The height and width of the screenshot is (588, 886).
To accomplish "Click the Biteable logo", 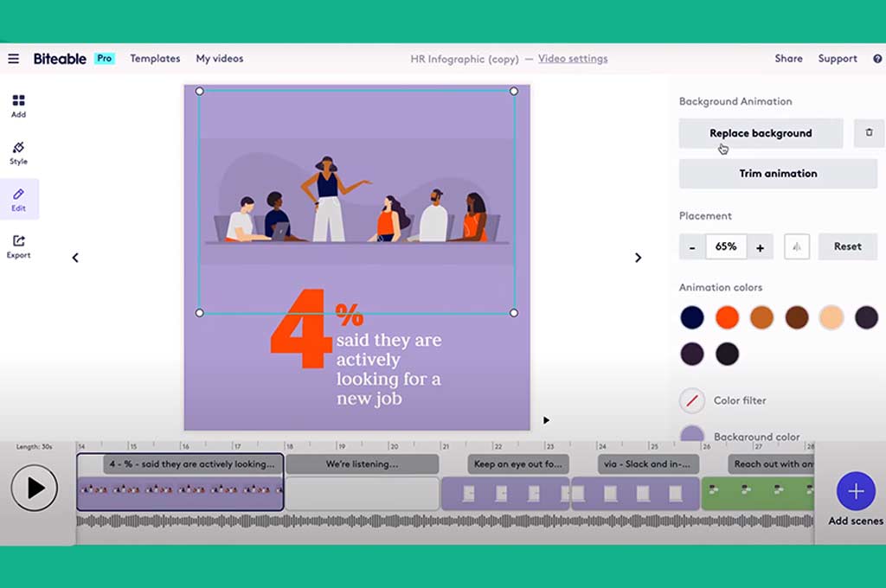I will tap(60, 59).
